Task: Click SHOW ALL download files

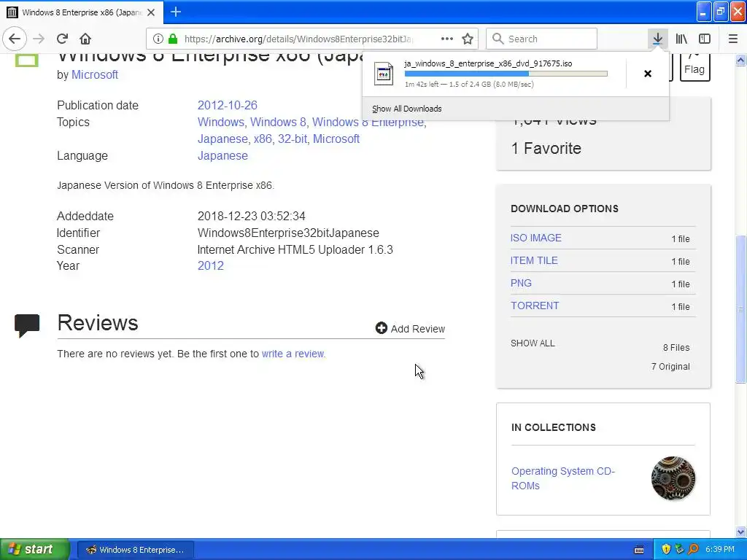Action: pos(533,343)
